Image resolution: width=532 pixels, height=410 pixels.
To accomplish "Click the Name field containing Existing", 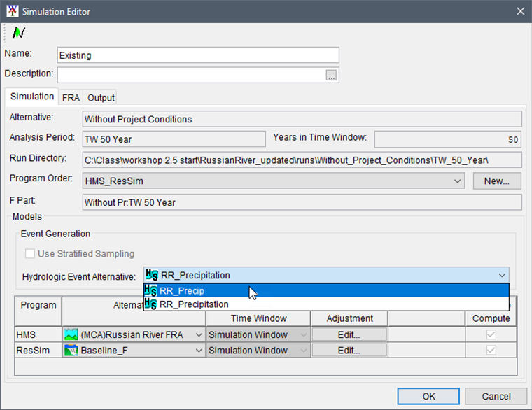I will (x=198, y=55).
